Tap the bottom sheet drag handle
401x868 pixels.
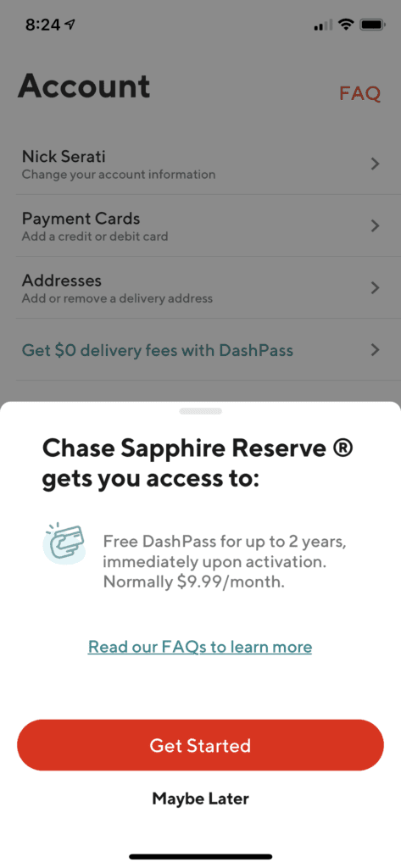point(200,411)
